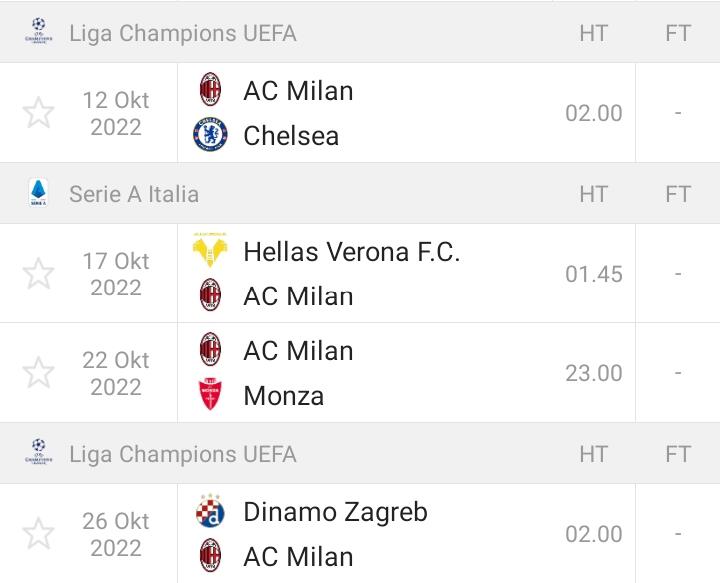The image size is (720, 583).
Task: Select the Dinamo Zagreb team name
Action: (x=335, y=512)
